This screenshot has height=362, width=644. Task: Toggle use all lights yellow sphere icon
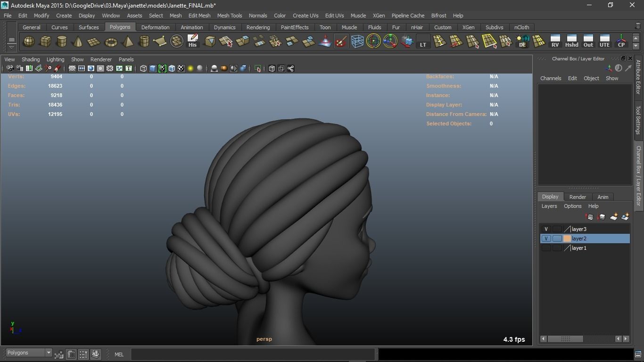point(190,69)
